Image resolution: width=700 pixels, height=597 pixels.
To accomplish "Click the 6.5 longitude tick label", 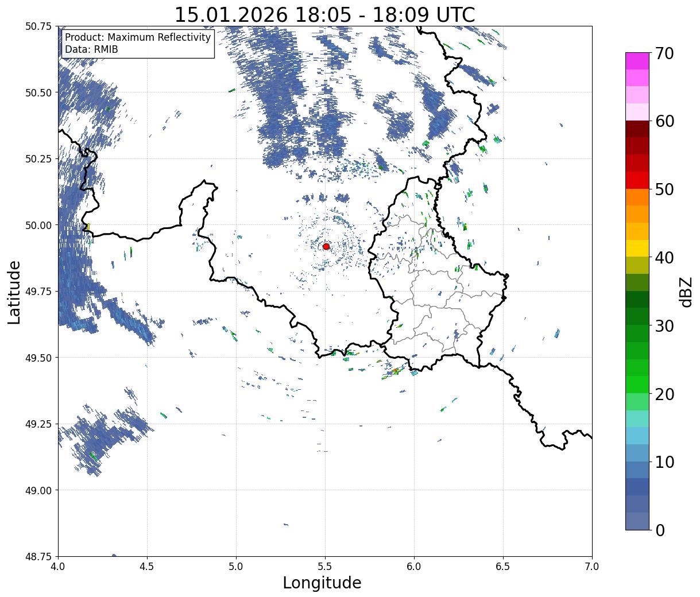I will pyautogui.click(x=503, y=567).
